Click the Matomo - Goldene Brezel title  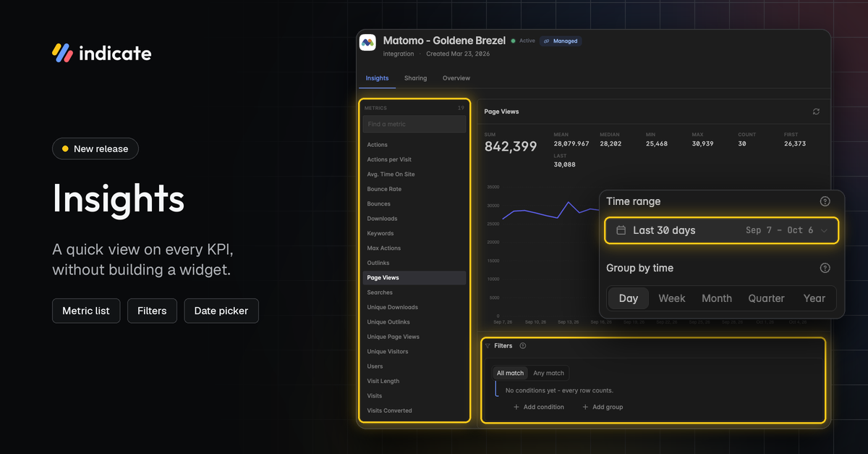(x=444, y=41)
